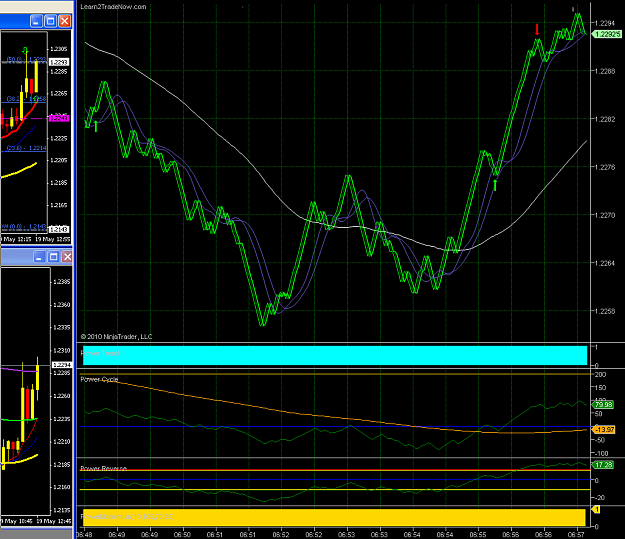Click the 1.2305 axis label in upper-left chart
The image size is (625, 539).
tap(59, 49)
